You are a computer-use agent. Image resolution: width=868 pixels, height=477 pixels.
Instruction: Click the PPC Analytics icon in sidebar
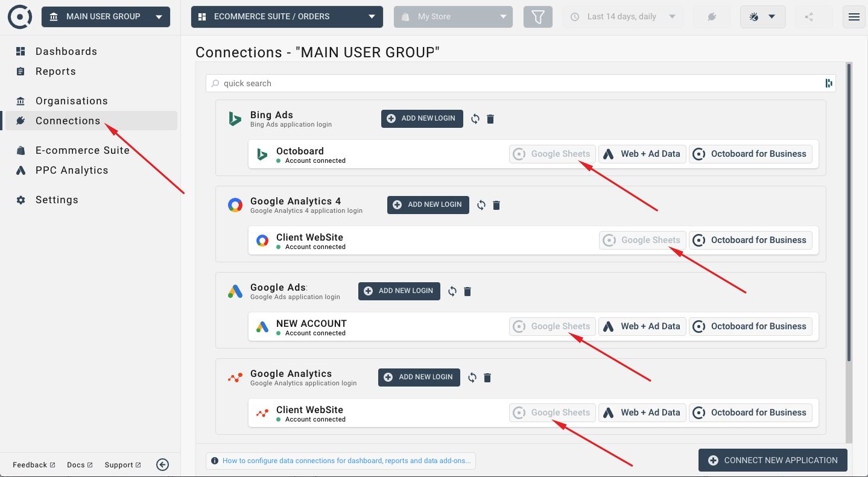(21, 170)
